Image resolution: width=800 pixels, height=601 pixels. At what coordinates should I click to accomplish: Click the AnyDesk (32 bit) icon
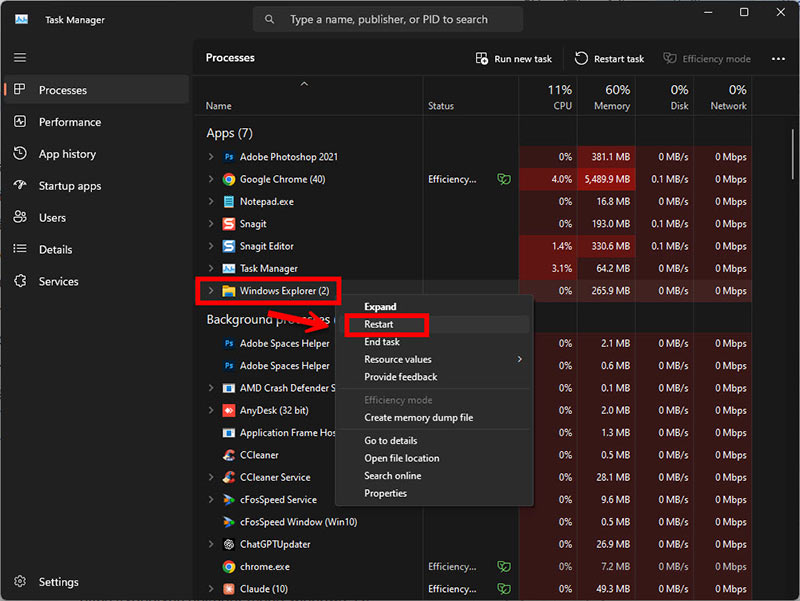coord(229,410)
